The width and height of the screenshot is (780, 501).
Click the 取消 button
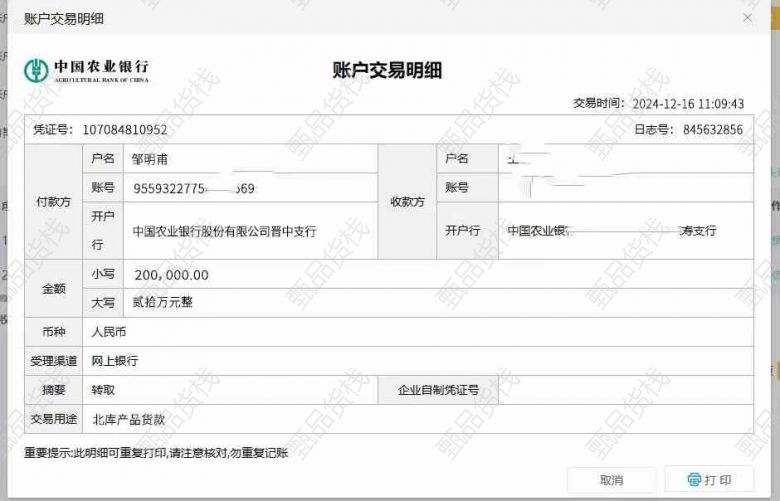pyautogui.click(x=611, y=480)
